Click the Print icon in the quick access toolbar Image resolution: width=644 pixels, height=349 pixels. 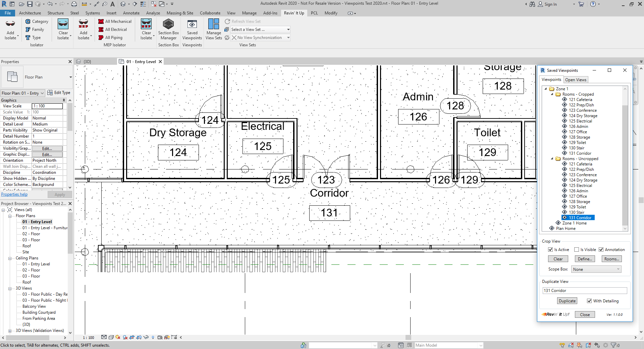(74, 4)
